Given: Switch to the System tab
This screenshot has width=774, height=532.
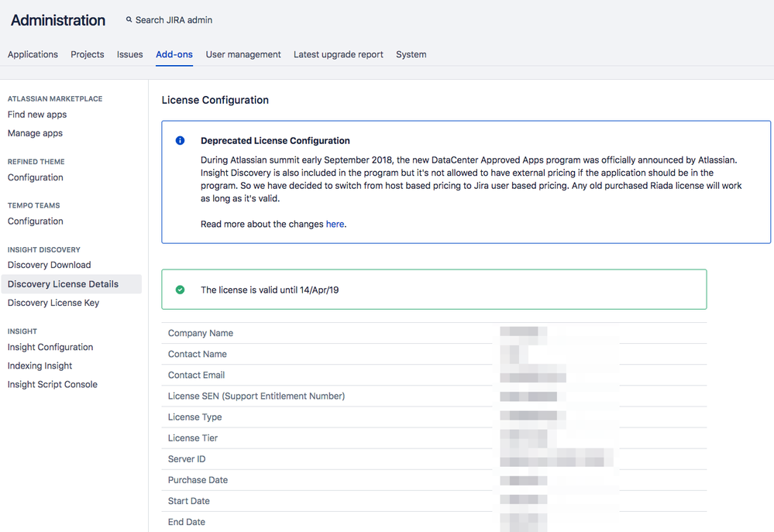Looking at the screenshot, I should [411, 54].
